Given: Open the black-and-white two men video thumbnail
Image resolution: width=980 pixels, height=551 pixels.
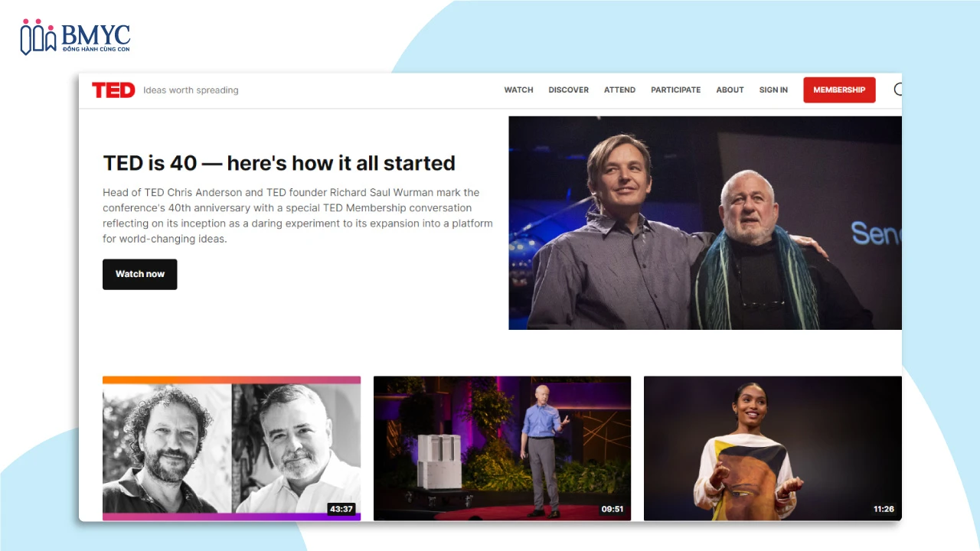Looking at the screenshot, I should pos(231,448).
